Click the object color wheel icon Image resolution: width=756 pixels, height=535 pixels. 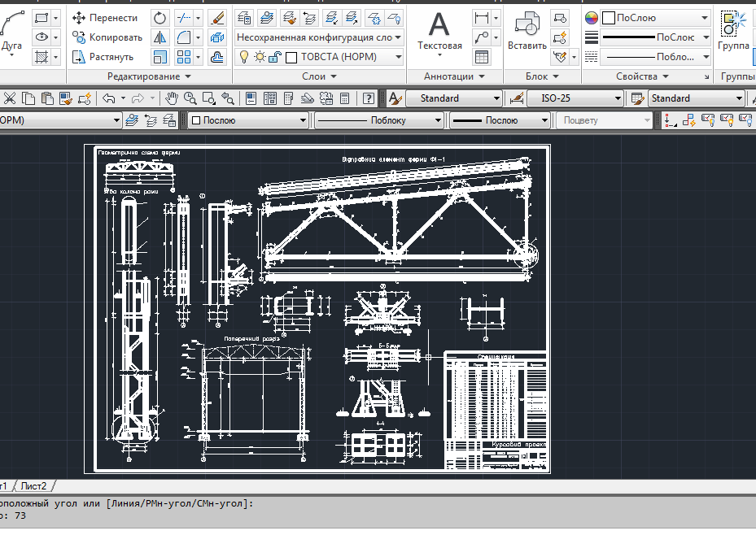click(x=592, y=19)
